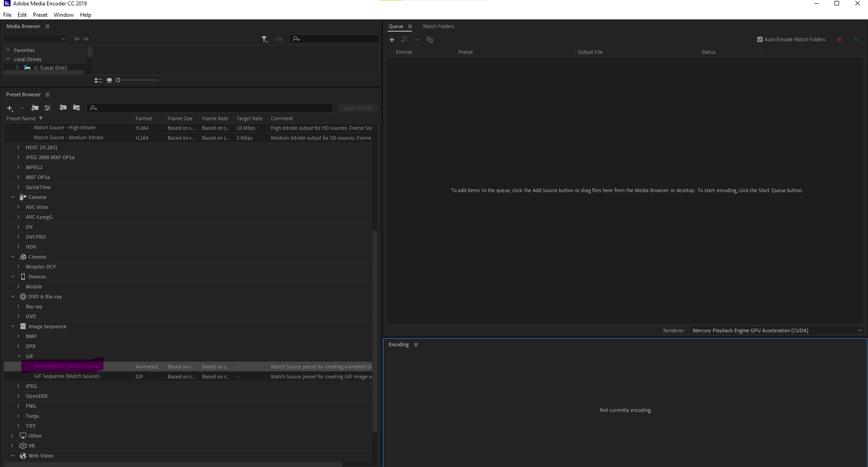
Task: Create a new preset group folder
Action: point(35,108)
